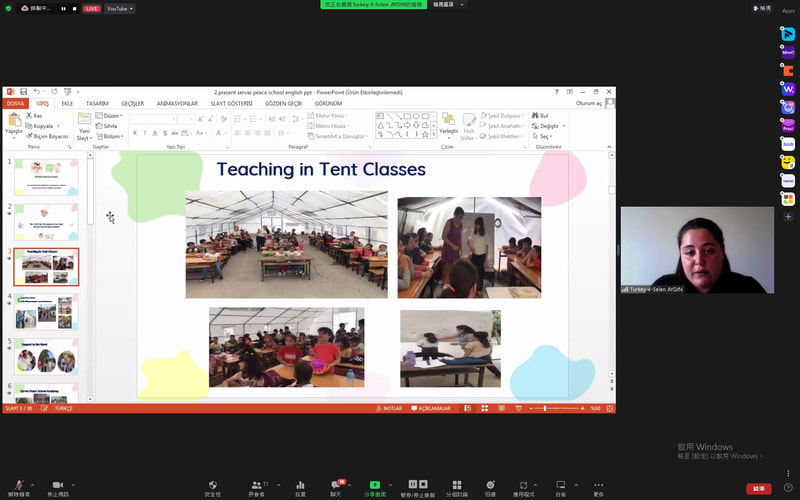Switch to slide sorter view icon

[485, 408]
